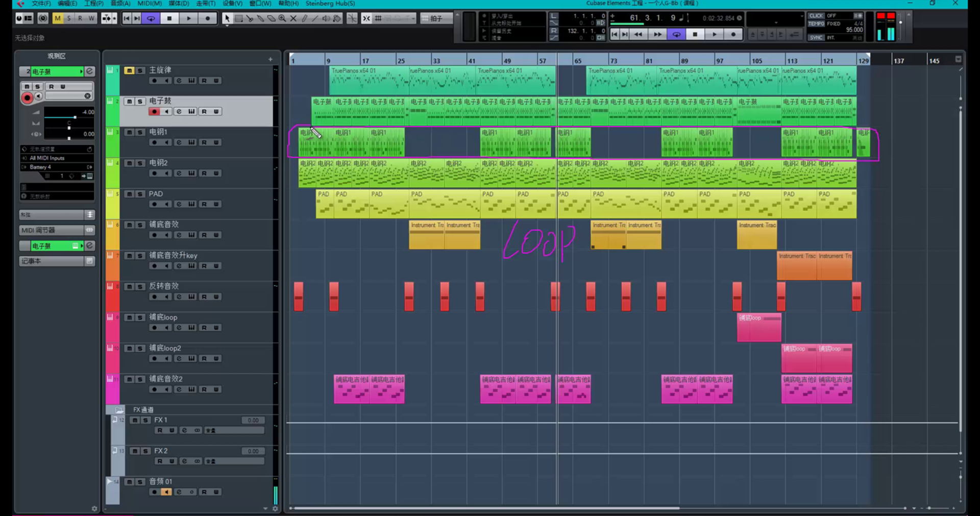This screenshot has width=980, height=516.
Task: Open the 拍子 quantize type dropdown
Action: (x=436, y=18)
